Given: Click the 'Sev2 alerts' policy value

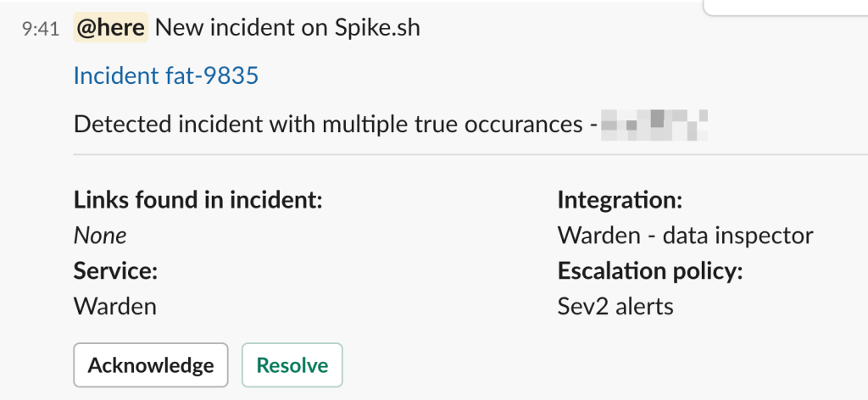Looking at the screenshot, I should (x=615, y=305).
